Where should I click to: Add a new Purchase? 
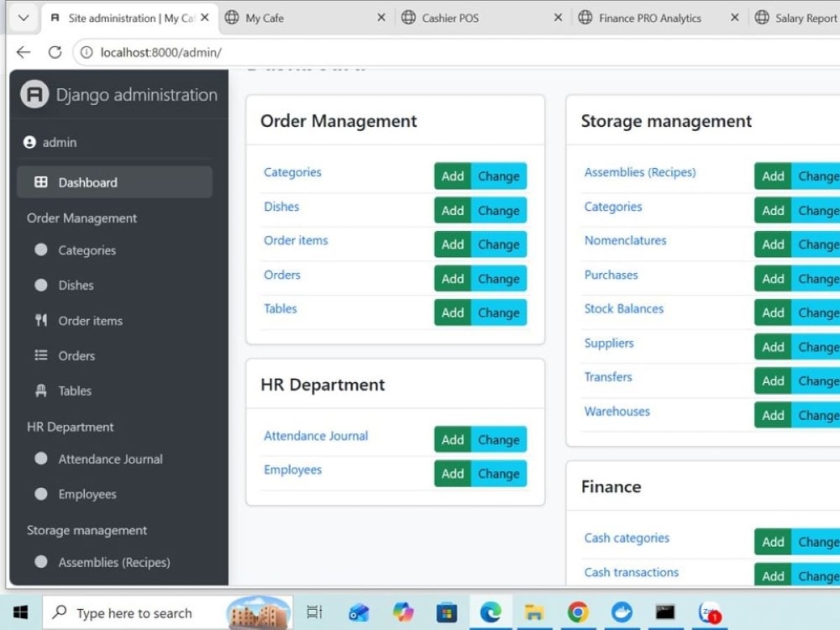[773, 279]
